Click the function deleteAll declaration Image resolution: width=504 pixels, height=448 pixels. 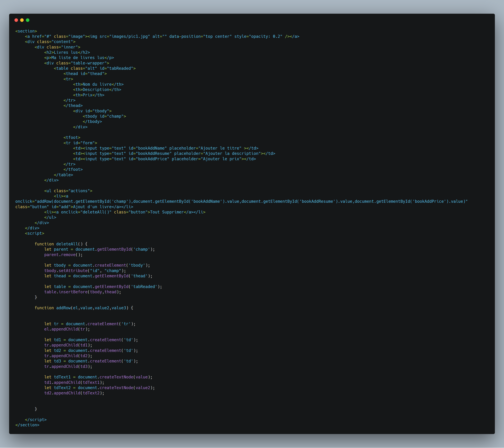[61, 244]
